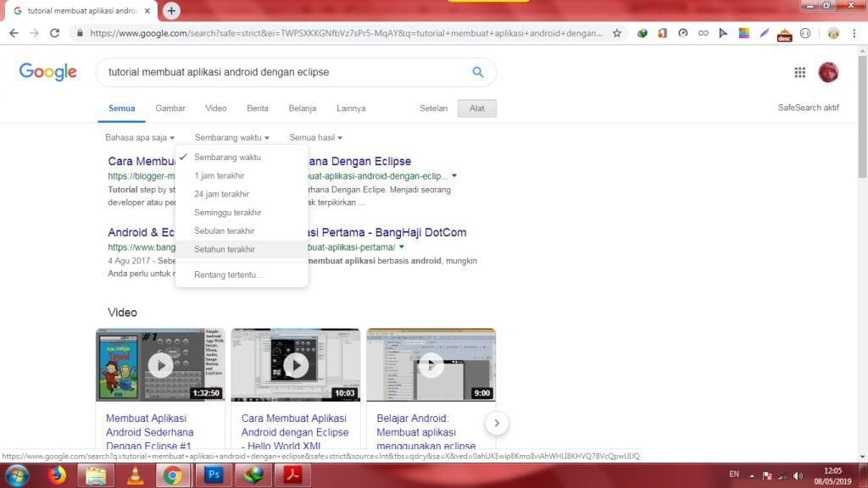Open the Lainnya more tab

click(x=351, y=108)
